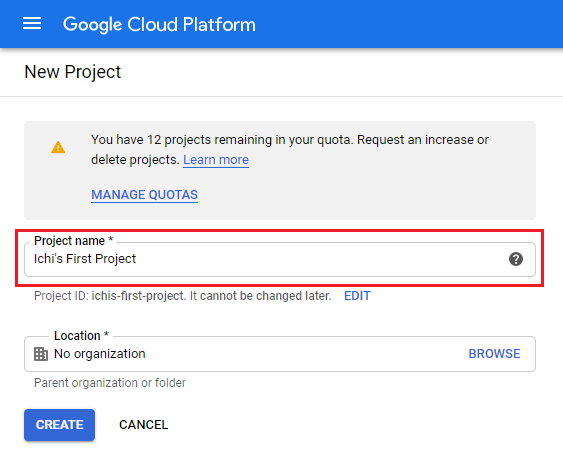Select the Location field showing No organization

[280, 354]
